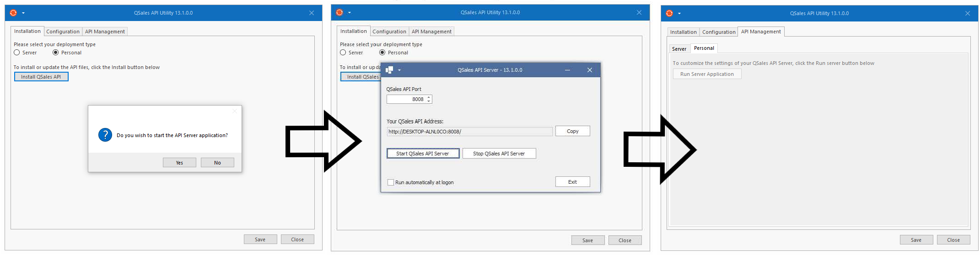Click the QSales logo icon in the third window

(x=669, y=13)
